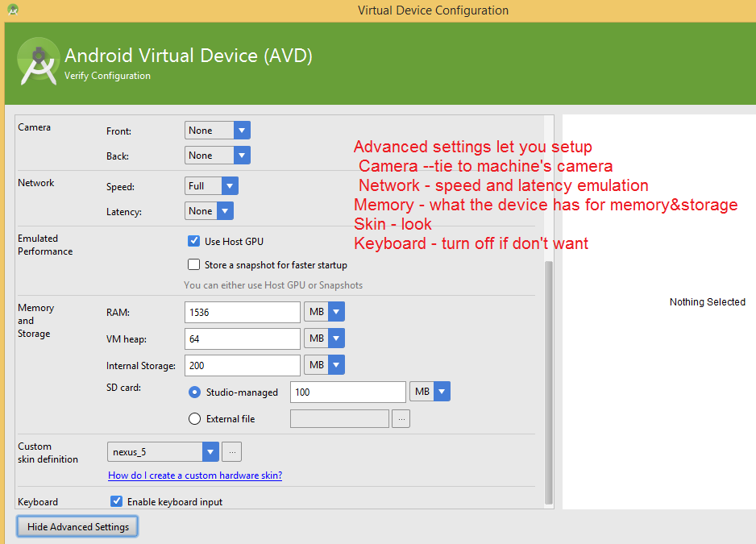This screenshot has height=544, width=756.
Task: Open 'How do I create a custom hardware skin?' link
Action: [195, 475]
